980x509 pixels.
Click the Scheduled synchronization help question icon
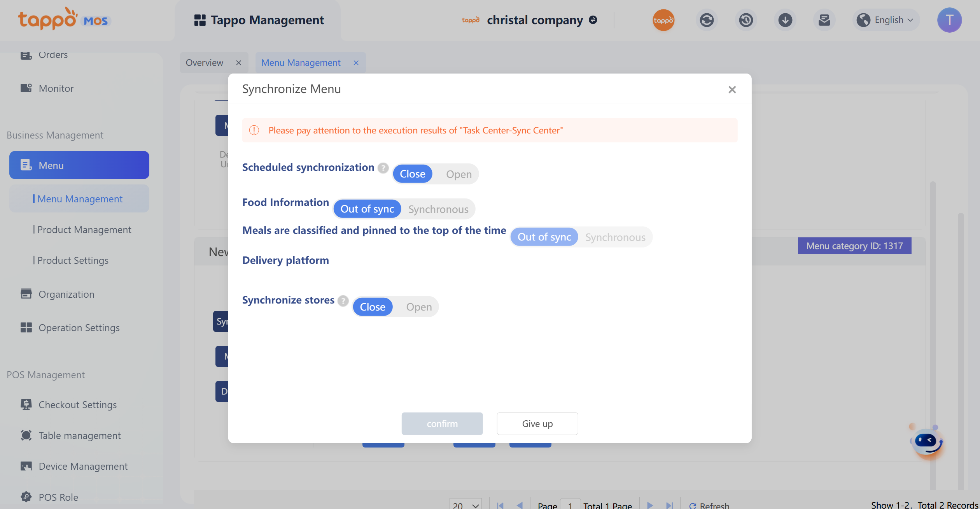(x=383, y=168)
